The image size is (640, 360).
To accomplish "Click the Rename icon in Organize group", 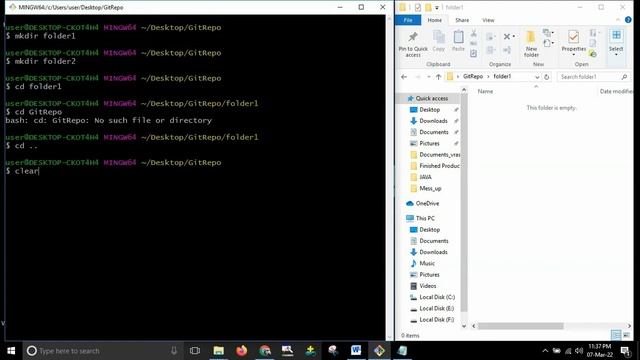I will pyautogui.click(x=507, y=50).
